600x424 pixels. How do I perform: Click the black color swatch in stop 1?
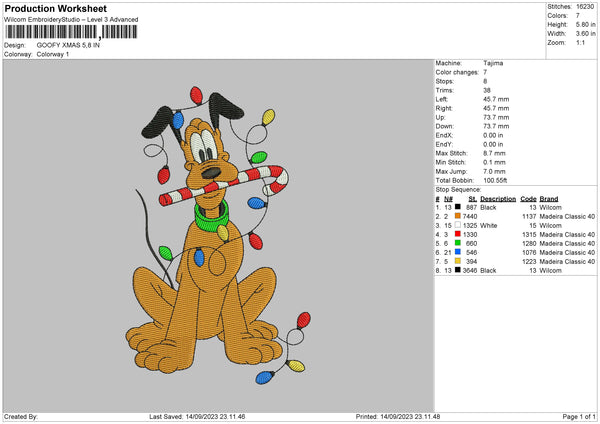tap(458, 207)
